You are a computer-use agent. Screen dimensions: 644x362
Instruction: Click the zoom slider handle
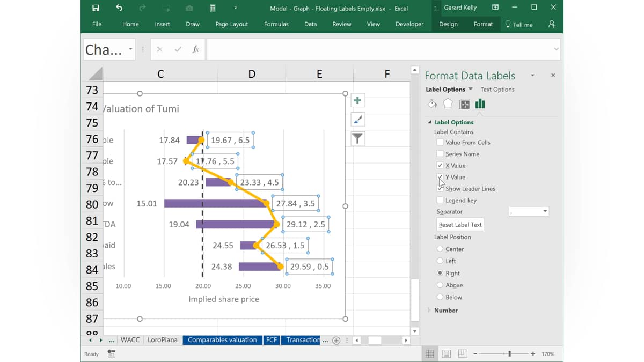point(509,354)
